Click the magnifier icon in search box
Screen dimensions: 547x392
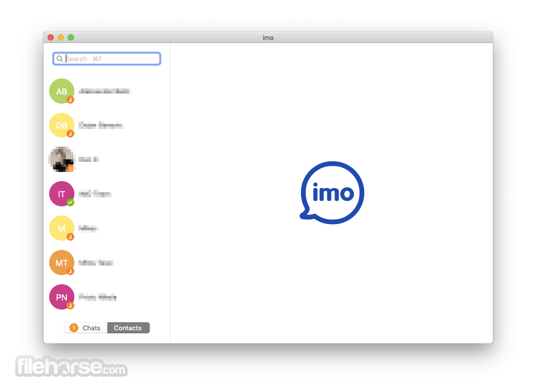click(60, 59)
